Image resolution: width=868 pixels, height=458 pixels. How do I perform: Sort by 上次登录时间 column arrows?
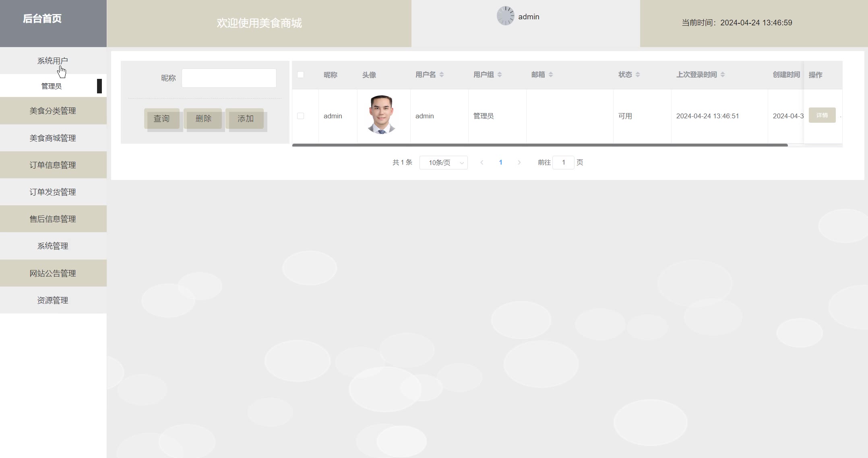[x=723, y=74]
